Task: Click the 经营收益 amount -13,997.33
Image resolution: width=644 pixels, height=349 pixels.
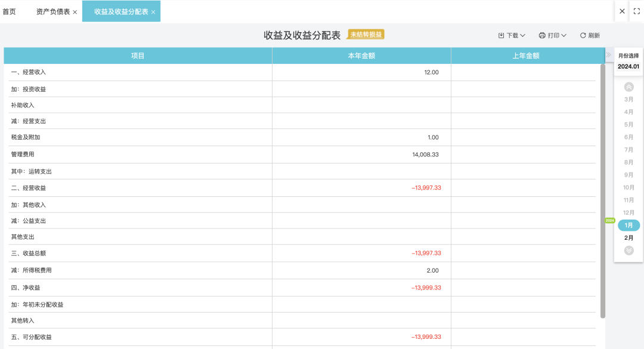Action: 426,188
